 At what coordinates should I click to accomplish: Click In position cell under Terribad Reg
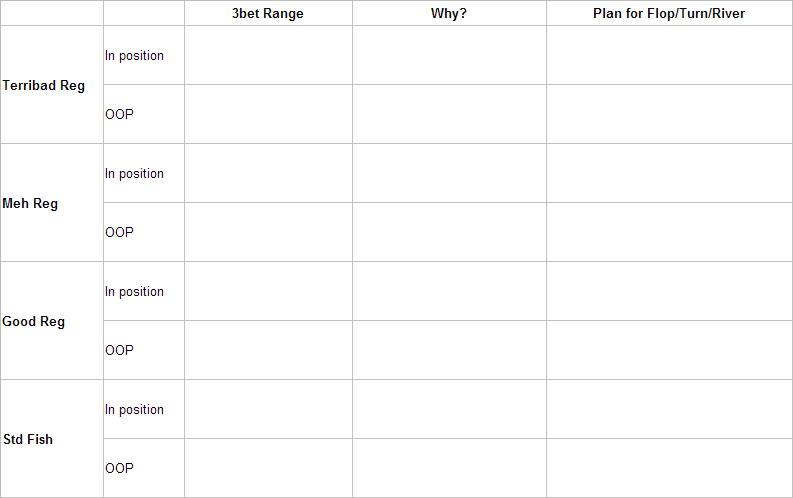pyautogui.click(x=144, y=55)
